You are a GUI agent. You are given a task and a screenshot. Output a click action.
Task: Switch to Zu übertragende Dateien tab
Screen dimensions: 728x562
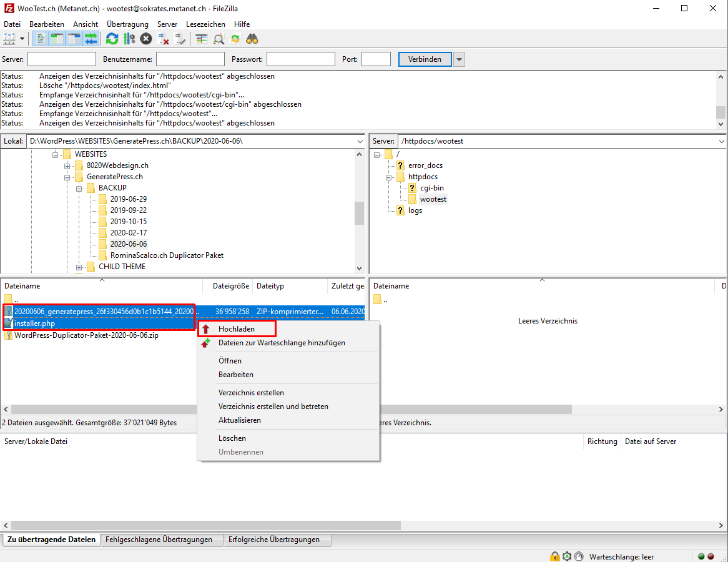pos(52,540)
